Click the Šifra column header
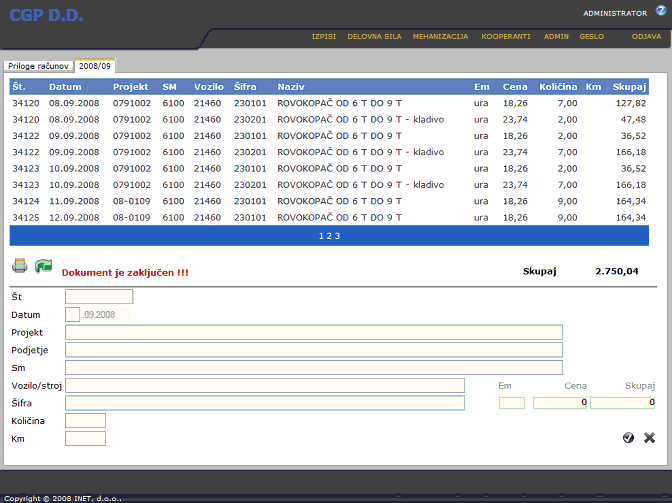Screen dimensions: 672x503 245,87
